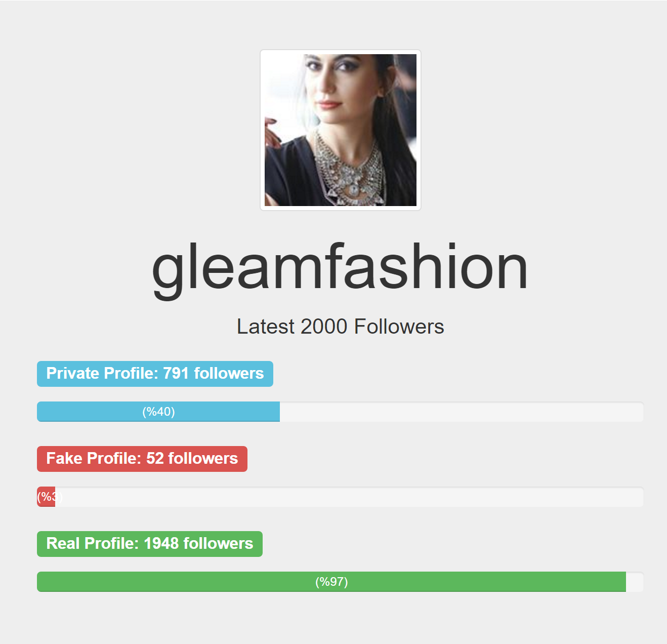Image resolution: width=667 pixels, height=644 pixels.
Task: Click the empty part of fake profile bar
Action: tap(349, 497)
